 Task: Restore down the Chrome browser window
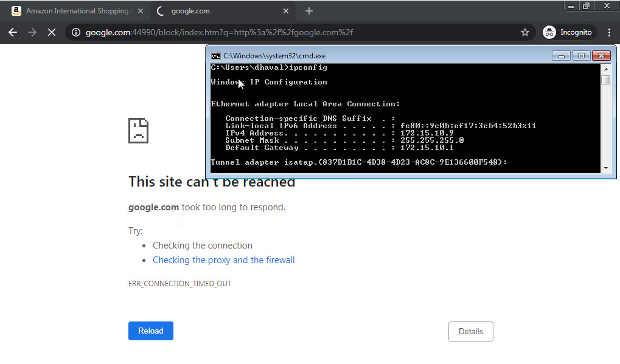(586, 6)
